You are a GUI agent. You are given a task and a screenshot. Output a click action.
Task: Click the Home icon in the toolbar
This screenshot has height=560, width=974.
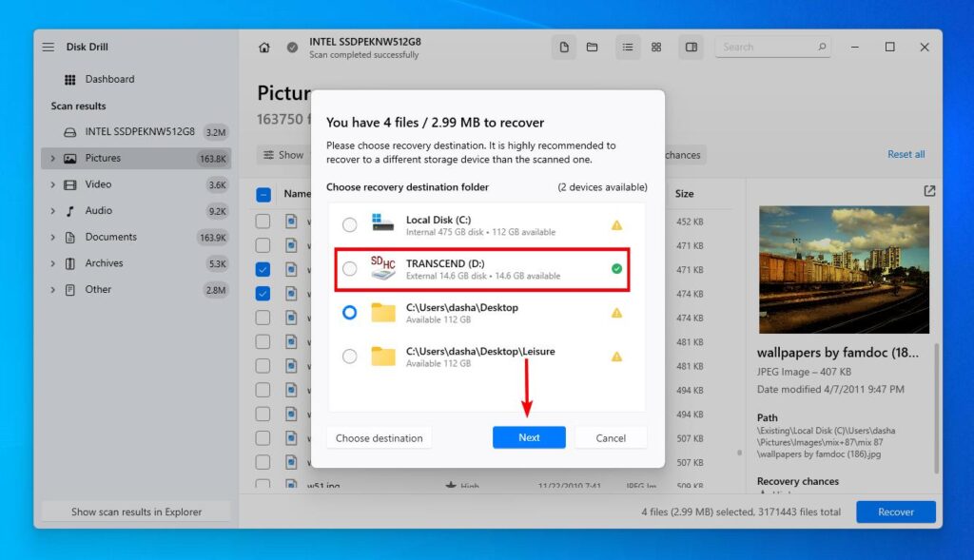[x=265, y=46]
